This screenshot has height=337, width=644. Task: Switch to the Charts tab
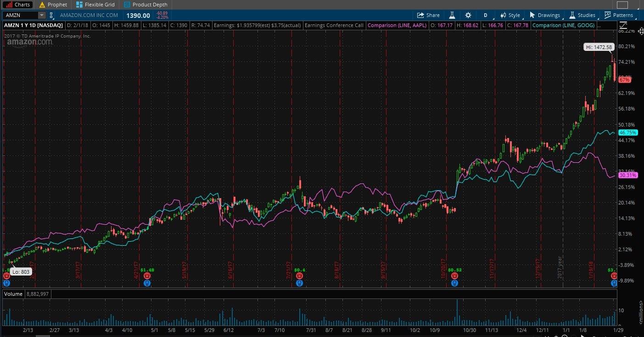pos(17,5)
